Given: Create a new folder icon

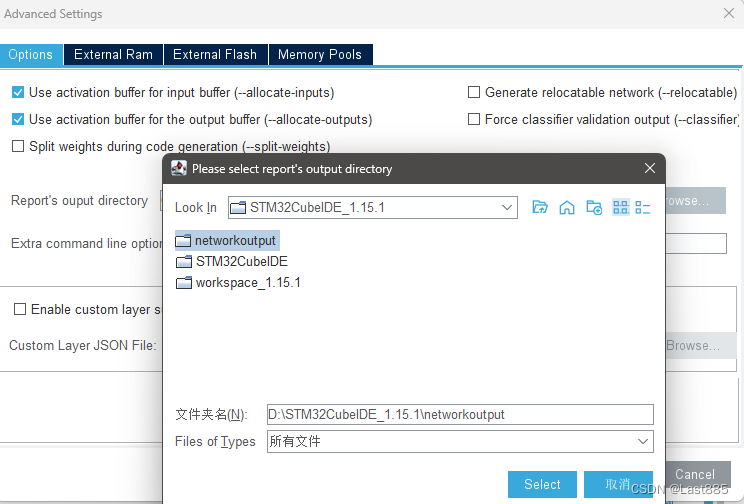Looking at the screenshot, I should (x=594, y=207).
